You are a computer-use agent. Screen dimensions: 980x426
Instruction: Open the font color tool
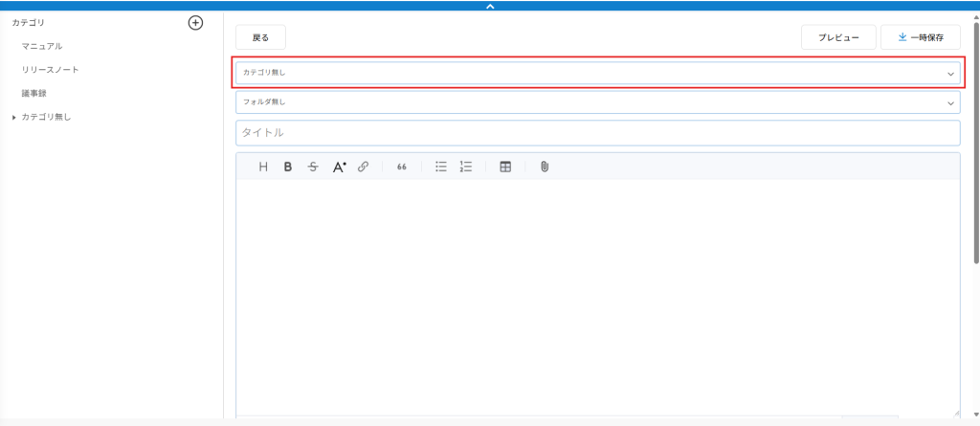pos(339,167)
